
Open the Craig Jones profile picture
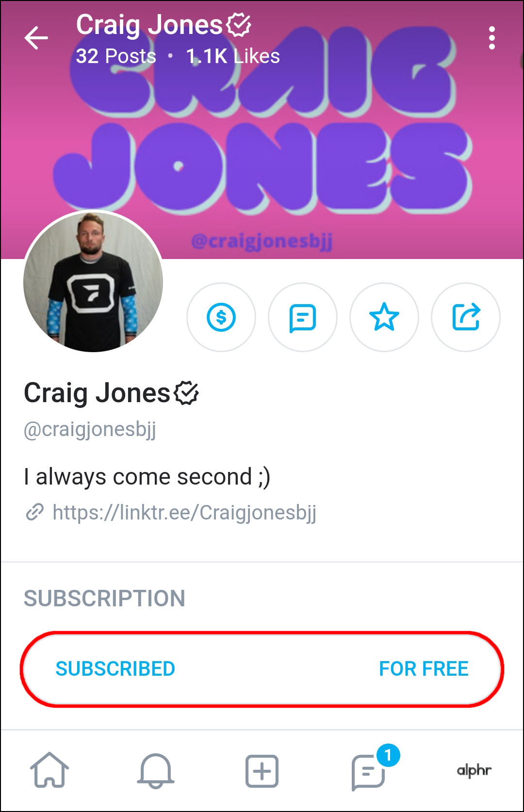coord(93,281)
